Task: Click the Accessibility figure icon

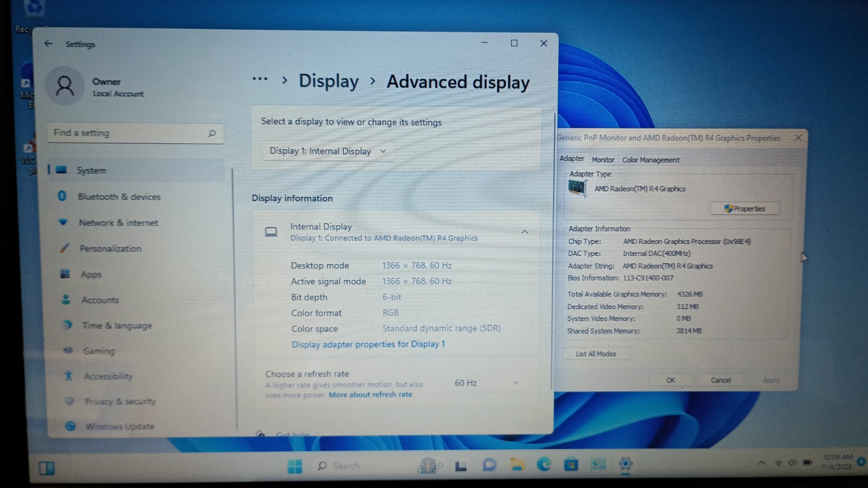Action: (x=68, y=375)
